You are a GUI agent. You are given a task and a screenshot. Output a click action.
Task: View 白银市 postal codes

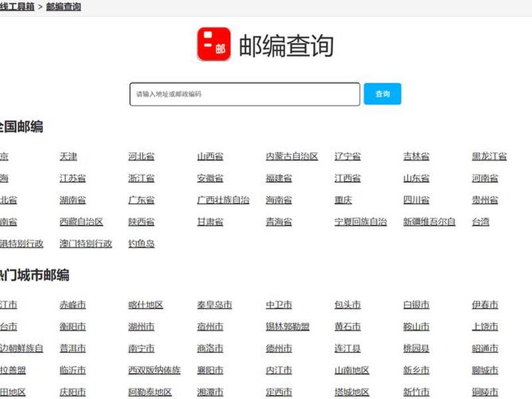pos(416,305)
